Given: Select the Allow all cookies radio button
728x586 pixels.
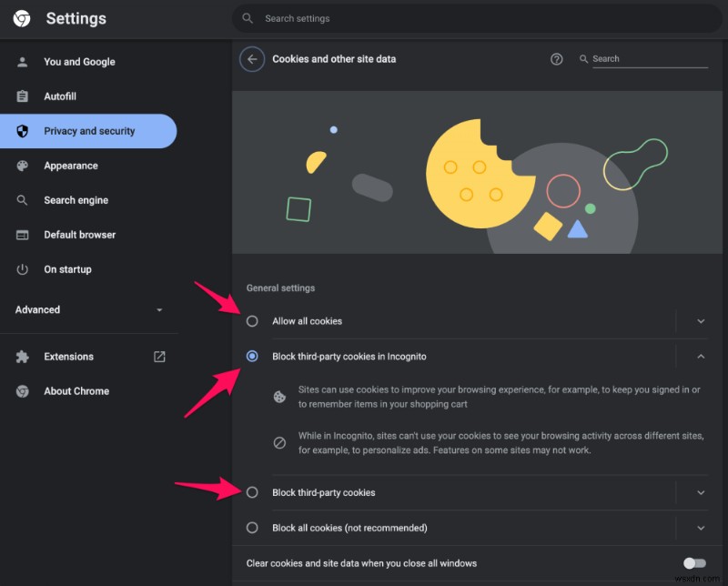Looking at the screenshot, I should [x=252, y=321].
